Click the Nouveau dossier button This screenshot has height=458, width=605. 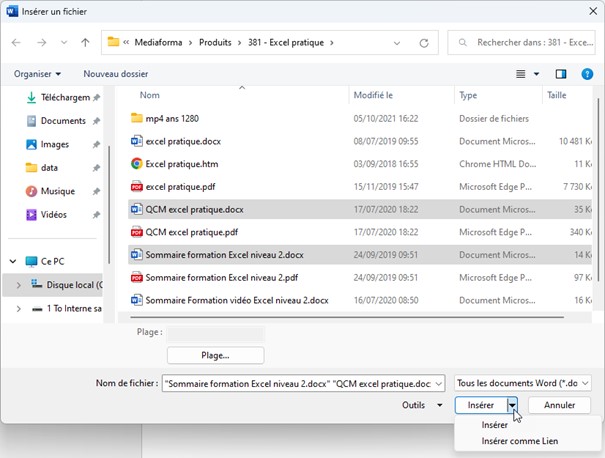coord(115,74)
